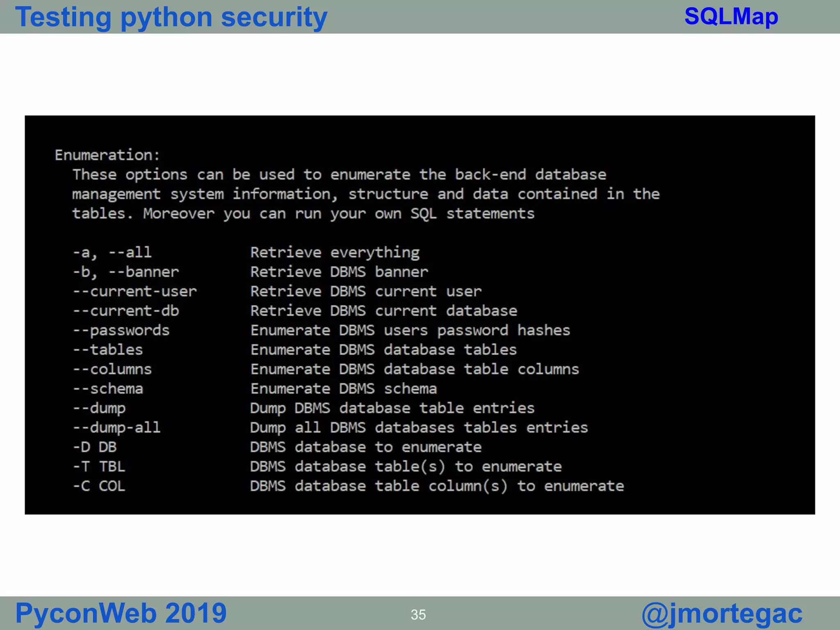840x630 pixels.
Task: Click 'Dump DBMS database table entries' text
Action: [393, 409]
